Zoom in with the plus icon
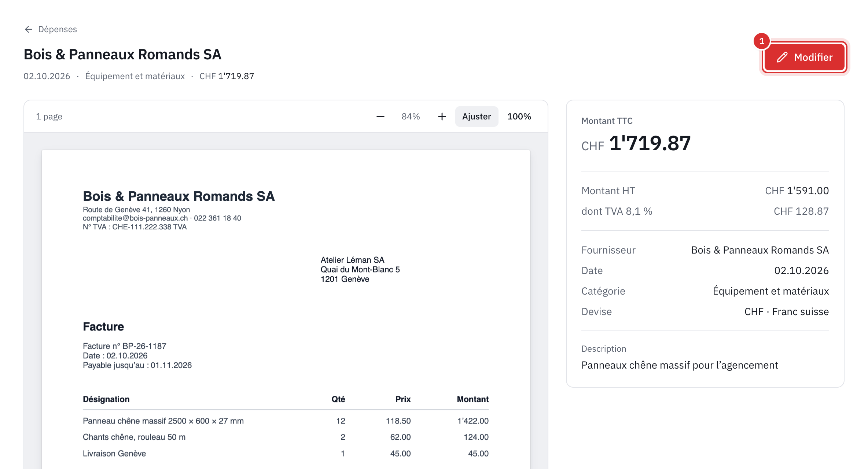Screen dimensions: 868x469 [442, 117]
